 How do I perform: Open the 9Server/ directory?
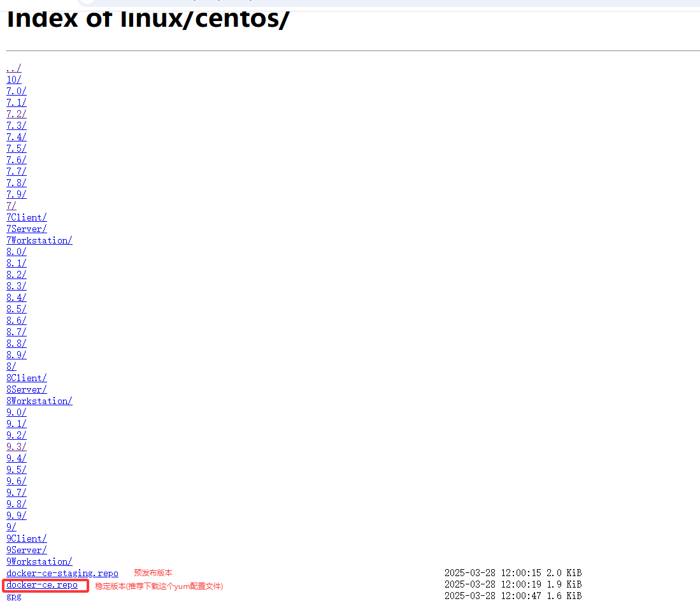pyautogui.click(x=26, y=550)
